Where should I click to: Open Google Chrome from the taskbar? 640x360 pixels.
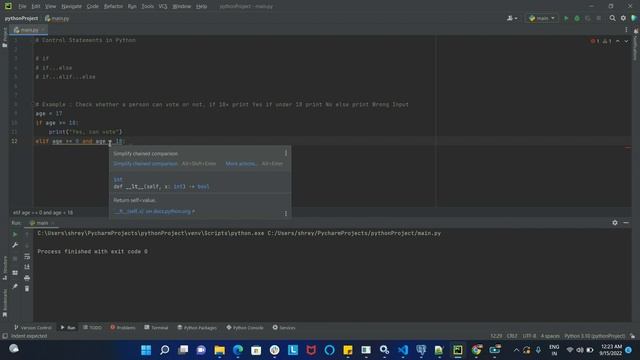(x=476, y=350)
